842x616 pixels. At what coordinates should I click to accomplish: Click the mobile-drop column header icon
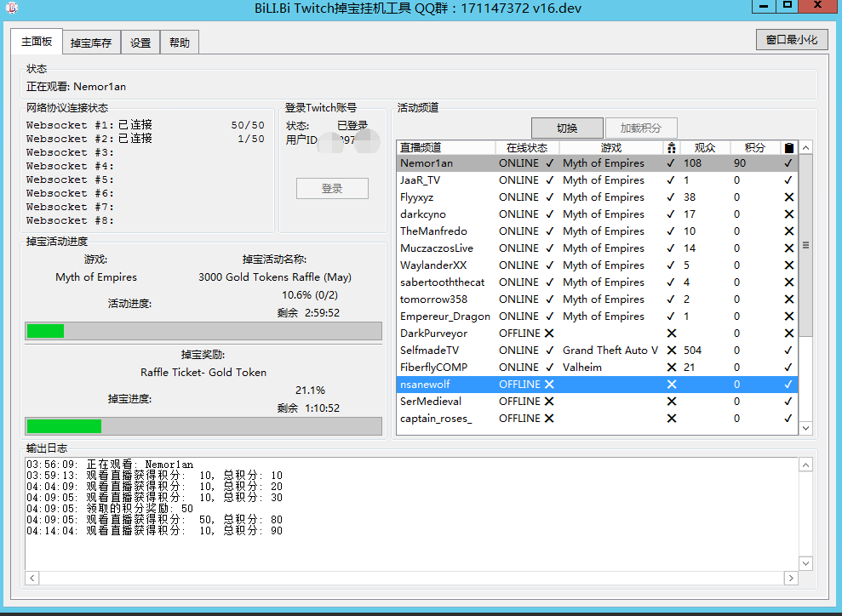click(788, 146)
